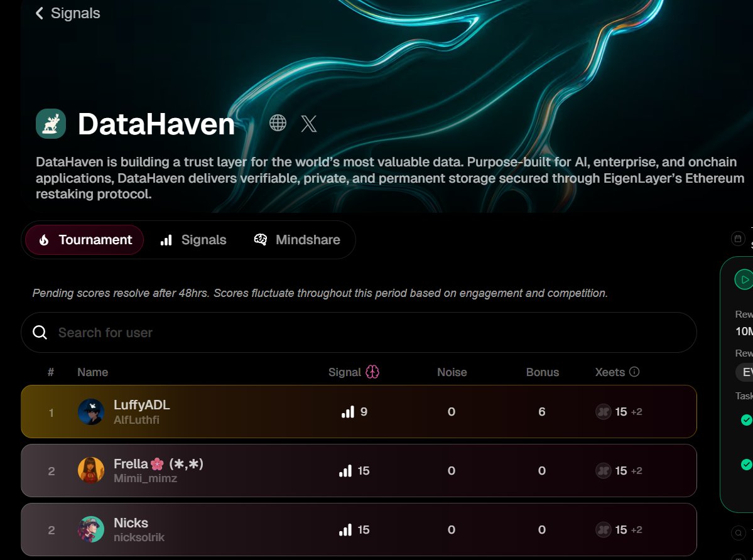Image resolution: width=753 pixels, height=560 pixels.
Task: Switch to the Tournament tab
Action: (85, 240)
